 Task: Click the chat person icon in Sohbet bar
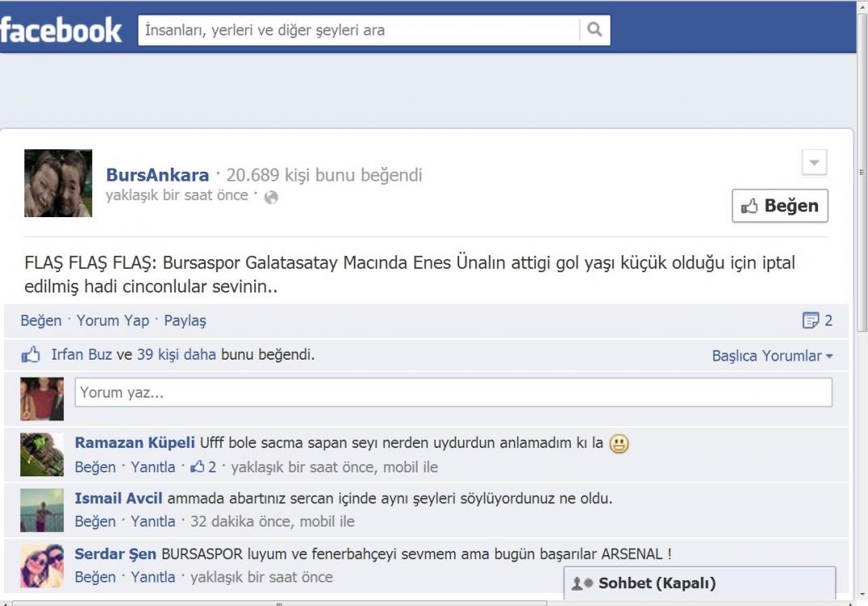click(x=582, y=583)
